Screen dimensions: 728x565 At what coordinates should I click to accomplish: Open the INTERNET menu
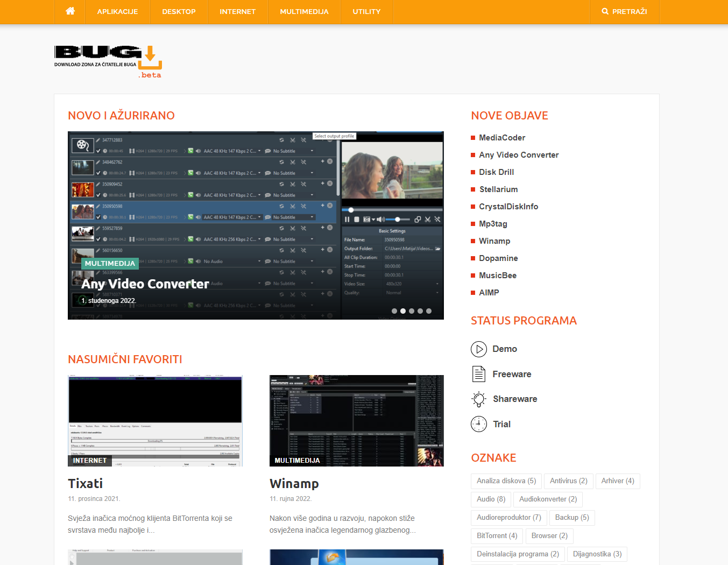[x=237, y=11]
